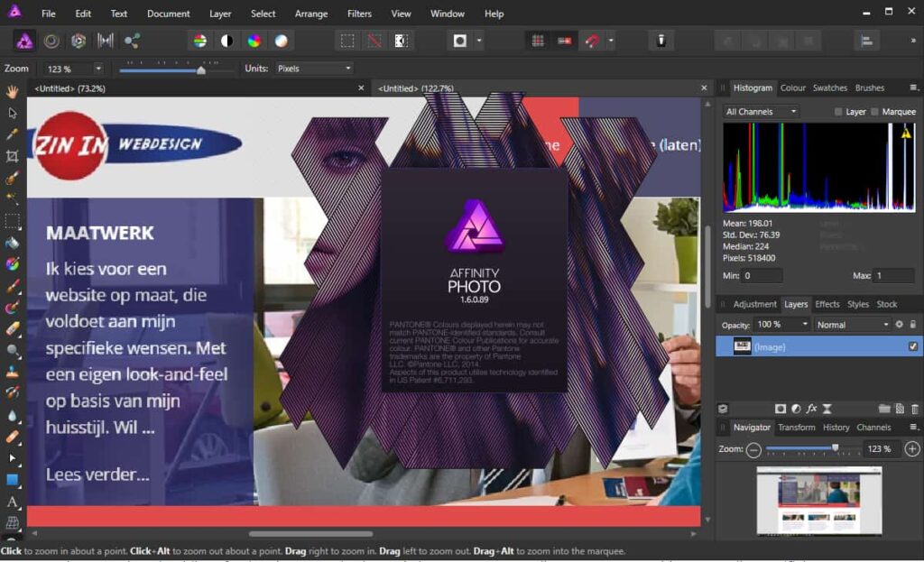Click the Assistant options toolbar icon
This screenshot has height=562, width=924.
click(x=661, y=41)
